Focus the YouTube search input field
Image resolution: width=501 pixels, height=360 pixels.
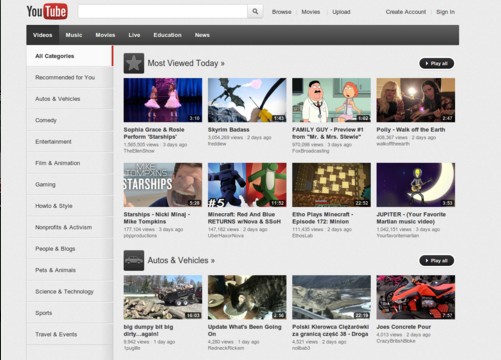(163, 12)
